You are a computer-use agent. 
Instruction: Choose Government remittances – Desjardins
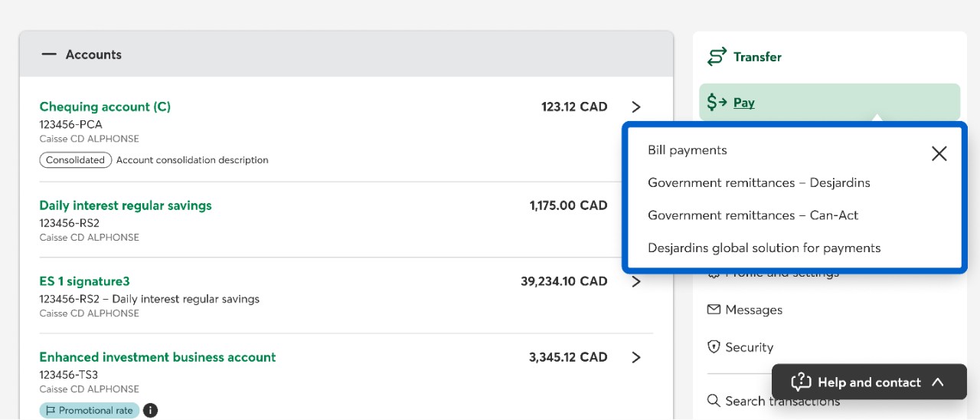click(x=759, y=182)
